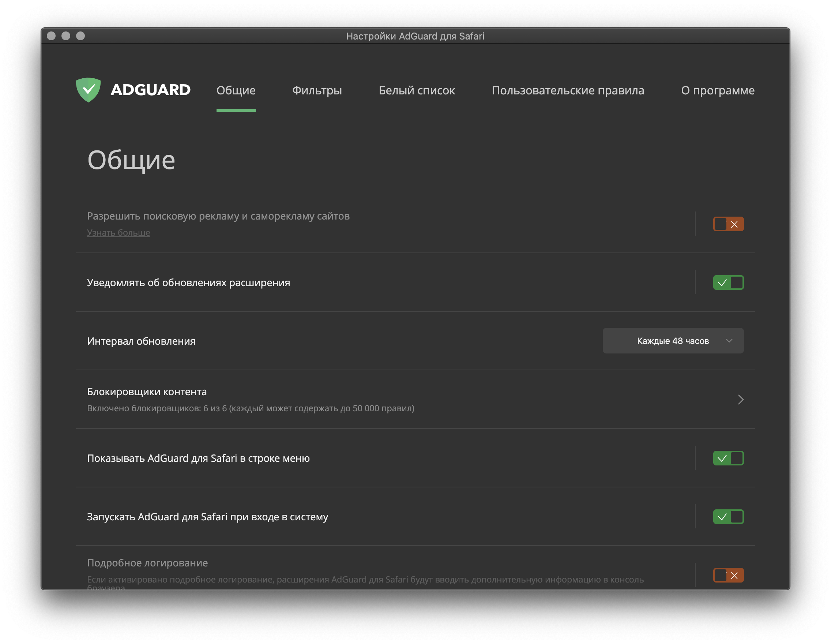Switch to the Общие tab

pos(236,91)
